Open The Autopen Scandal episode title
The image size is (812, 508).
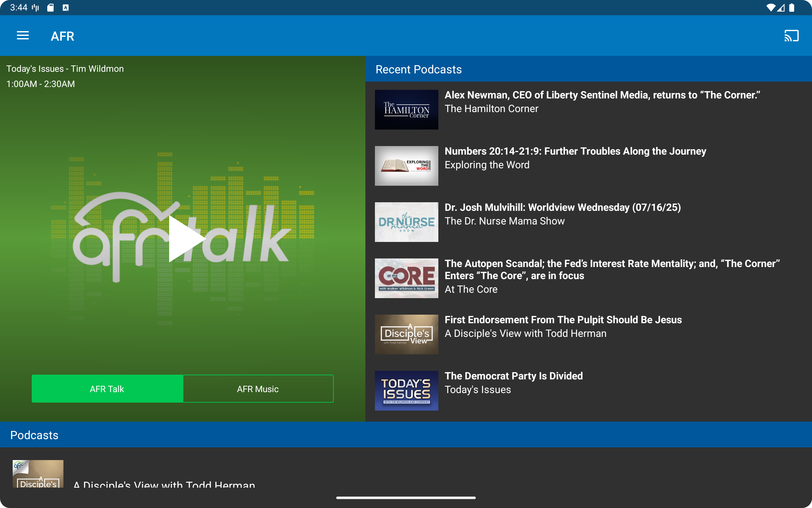pyautogui.click(x=612, y=270)
